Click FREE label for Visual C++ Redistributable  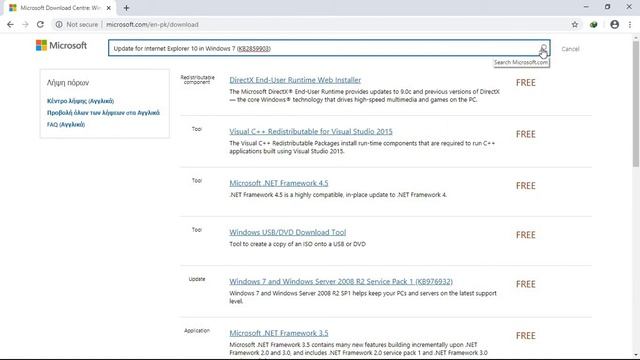526,134
